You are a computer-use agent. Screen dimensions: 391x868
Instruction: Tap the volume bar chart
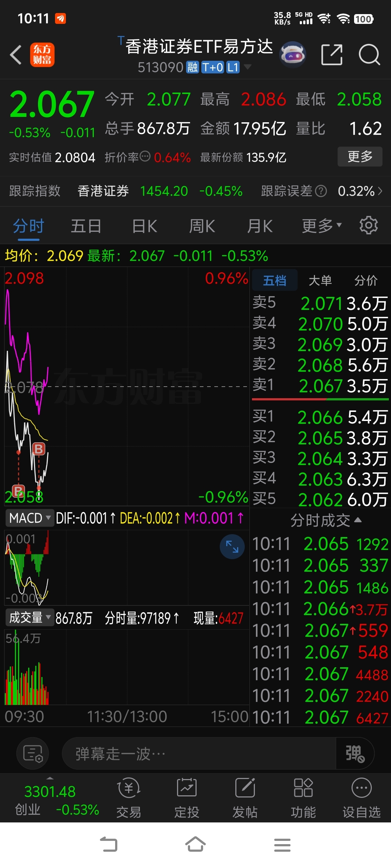[x=127, y=667]
